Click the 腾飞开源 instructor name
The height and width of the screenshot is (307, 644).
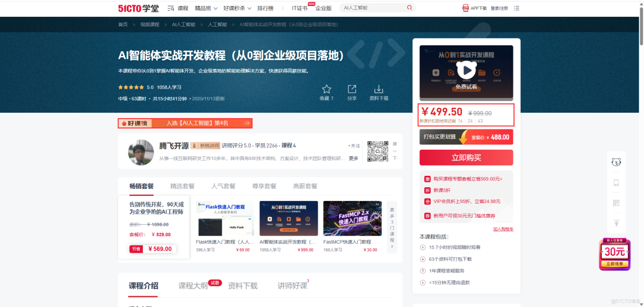(174, 145)
